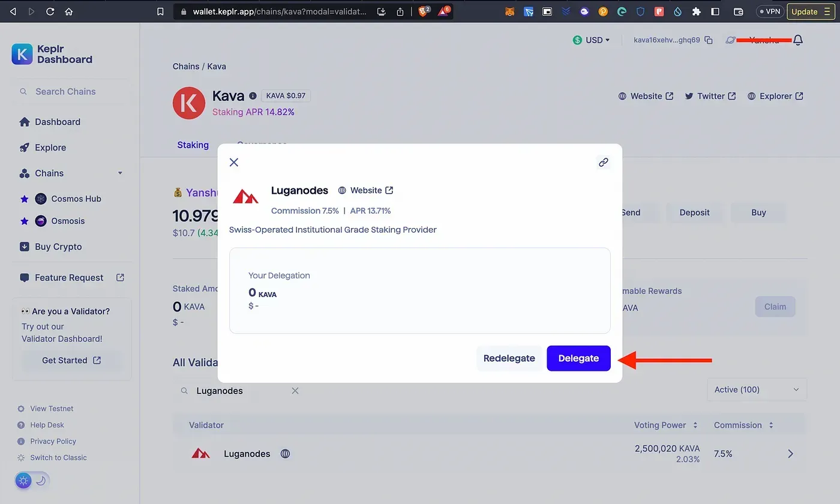Click the Delegate button

click(578, 358)
